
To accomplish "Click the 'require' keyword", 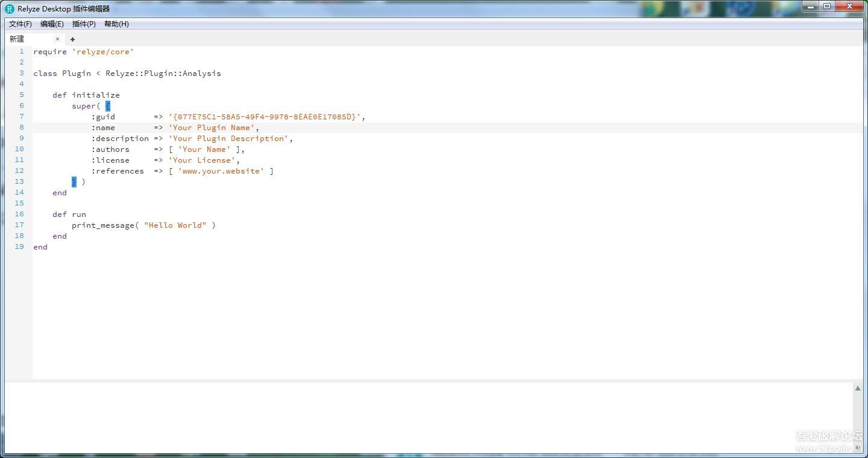I will [x=50, y=52].
